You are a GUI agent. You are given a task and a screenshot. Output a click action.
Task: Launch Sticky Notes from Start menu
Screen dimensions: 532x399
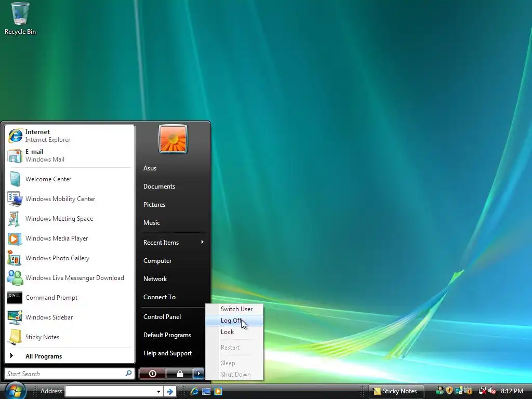69,337
